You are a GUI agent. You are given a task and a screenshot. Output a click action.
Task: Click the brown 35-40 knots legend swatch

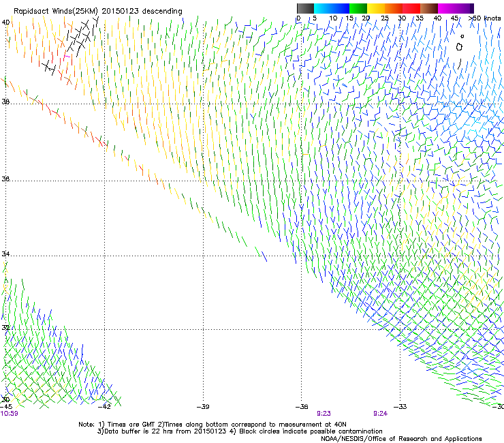click(x=429, y=8)
